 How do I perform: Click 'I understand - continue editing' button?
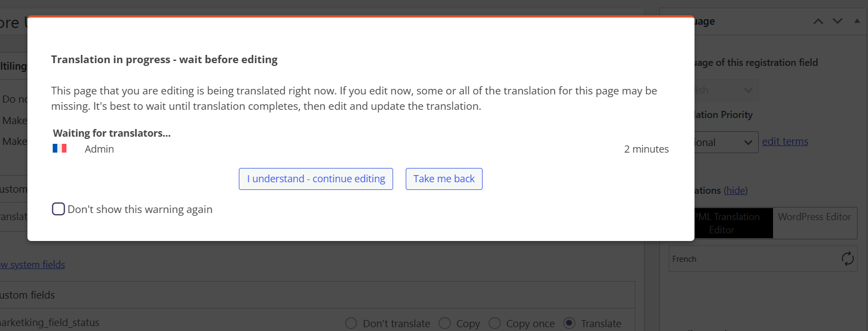coord(316,179)
